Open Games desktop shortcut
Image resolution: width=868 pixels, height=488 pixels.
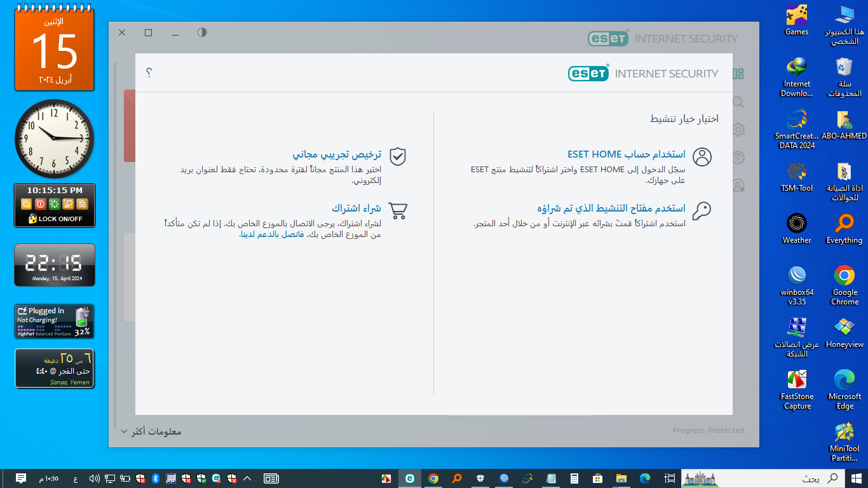797,21
